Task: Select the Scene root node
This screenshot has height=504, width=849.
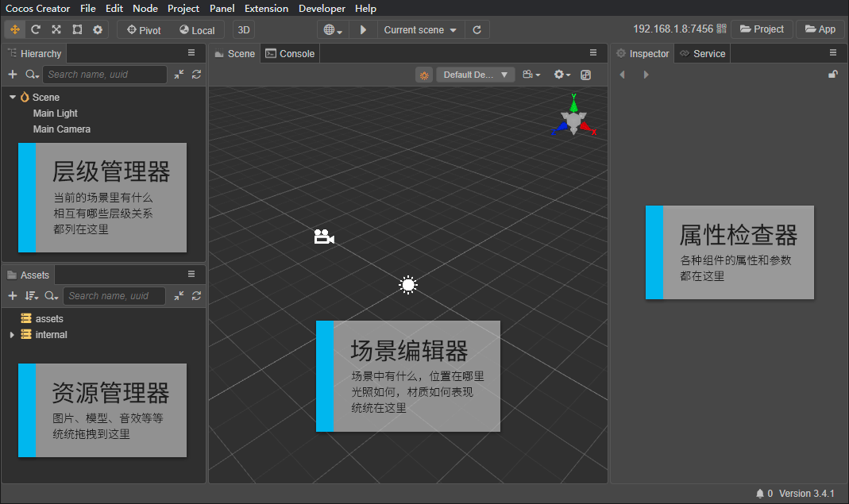Action: [45, 98]
